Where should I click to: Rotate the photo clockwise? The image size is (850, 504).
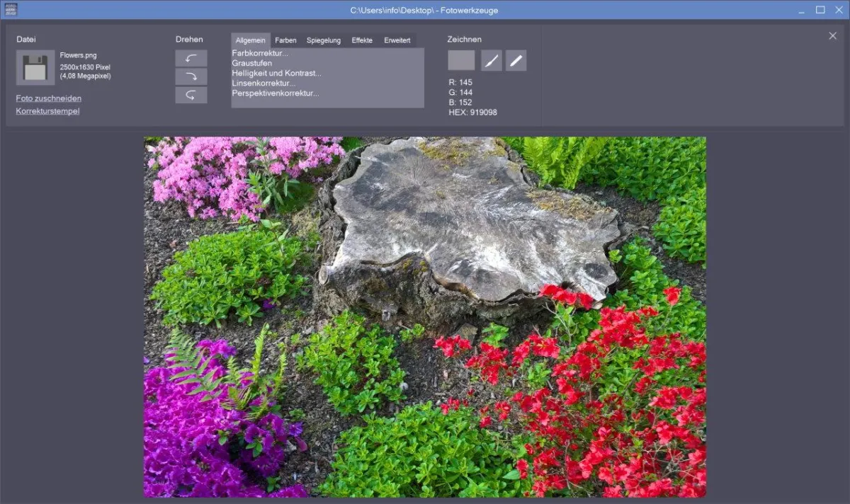click(191, 76)
